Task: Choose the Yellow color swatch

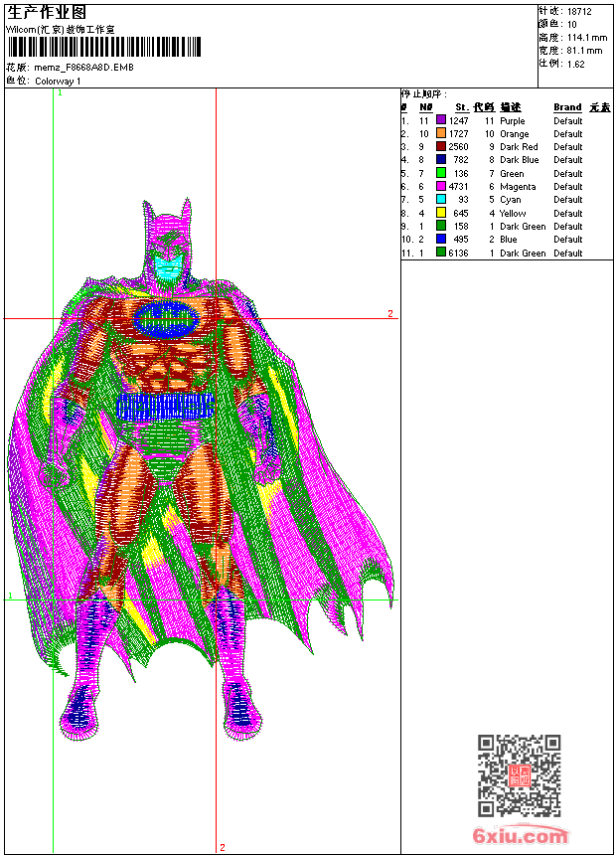Action: [x=441, y=213]
